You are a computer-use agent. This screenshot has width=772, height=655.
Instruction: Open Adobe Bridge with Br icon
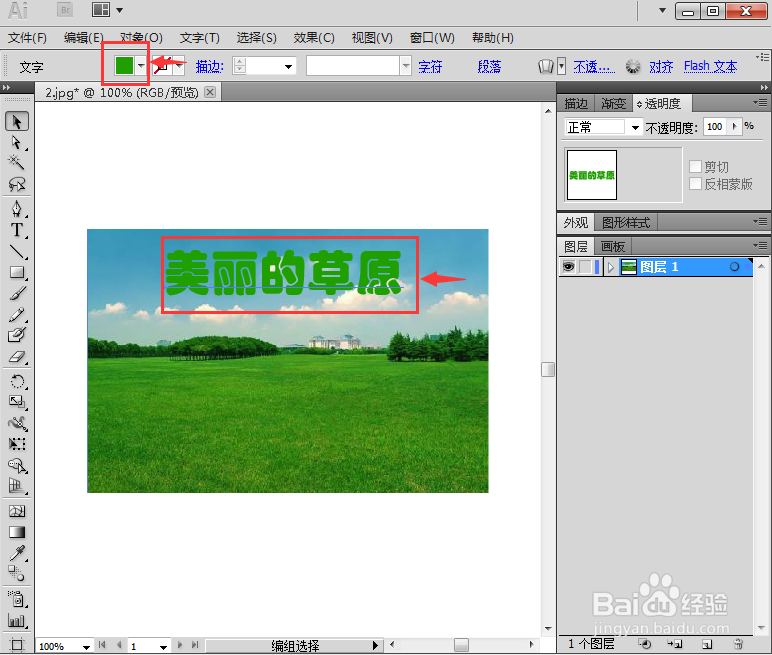pyautogui.click(x=65, y=10)
